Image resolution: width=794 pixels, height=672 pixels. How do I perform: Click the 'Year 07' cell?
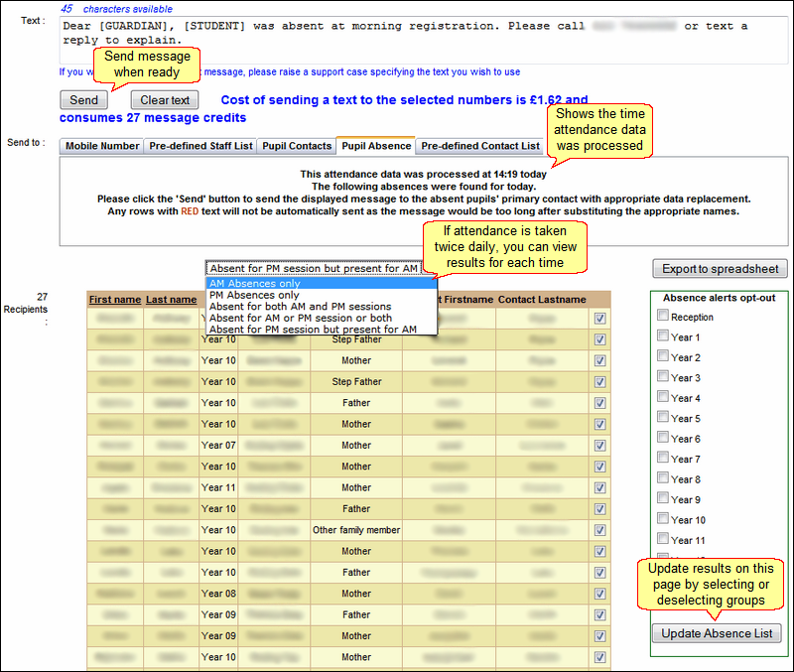218,445
